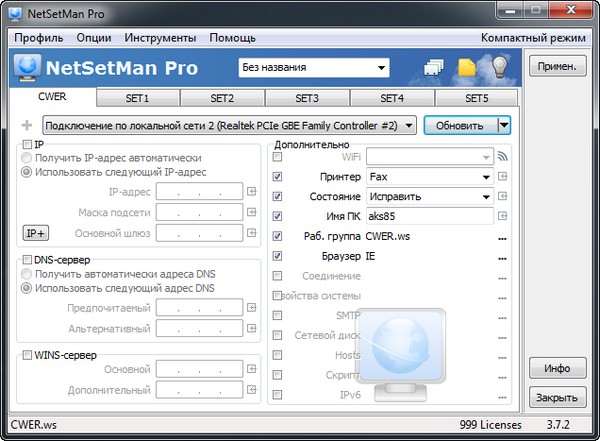Click the IP+ button
Viewport: 600px width, 441px height.
tap(36, 233)
